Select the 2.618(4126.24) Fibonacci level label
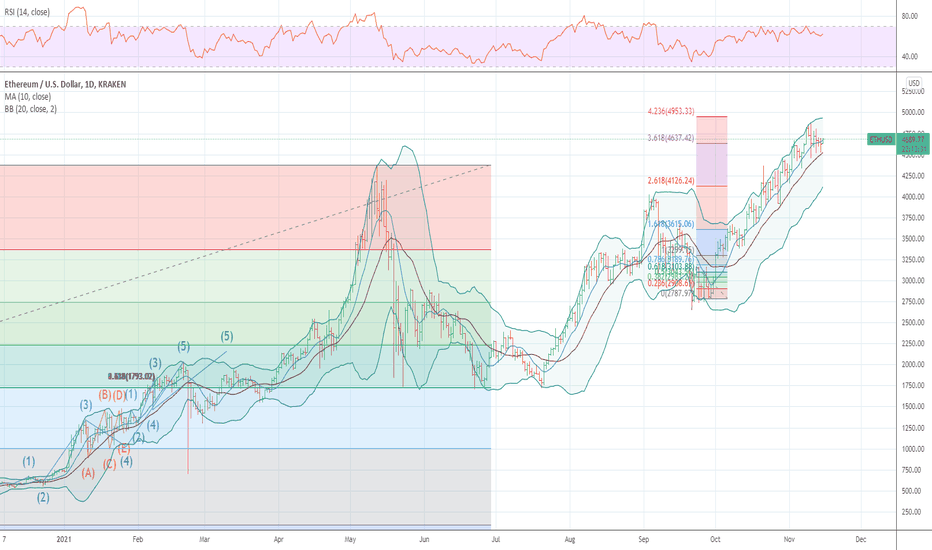 [x=671, y=181]
